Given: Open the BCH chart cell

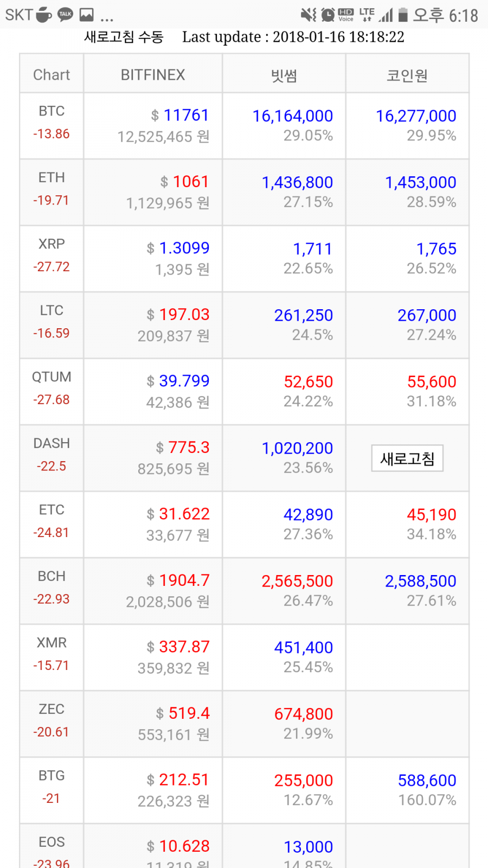Looking at the screenshot, I should click(52, 591).
